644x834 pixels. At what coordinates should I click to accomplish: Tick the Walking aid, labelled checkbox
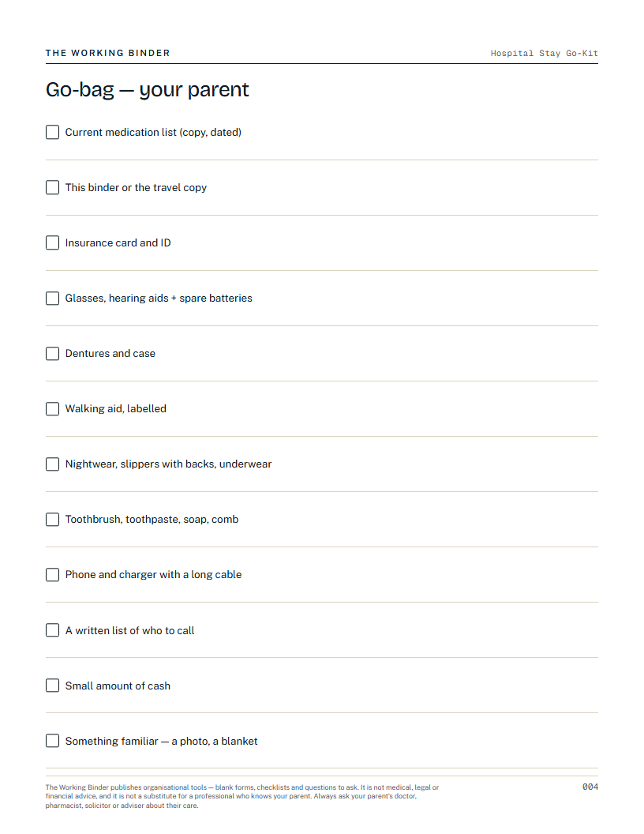[52, 408]
